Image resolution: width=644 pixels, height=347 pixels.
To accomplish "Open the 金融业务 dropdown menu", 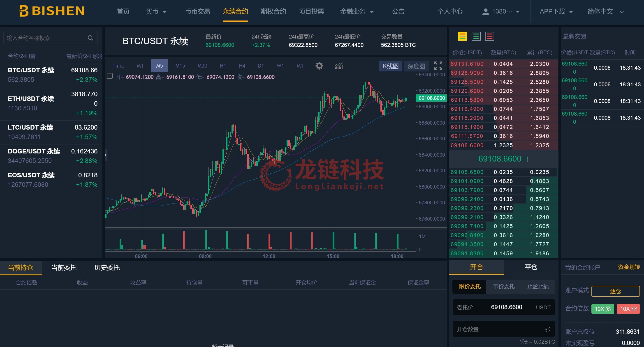I will tap(357, 11).
